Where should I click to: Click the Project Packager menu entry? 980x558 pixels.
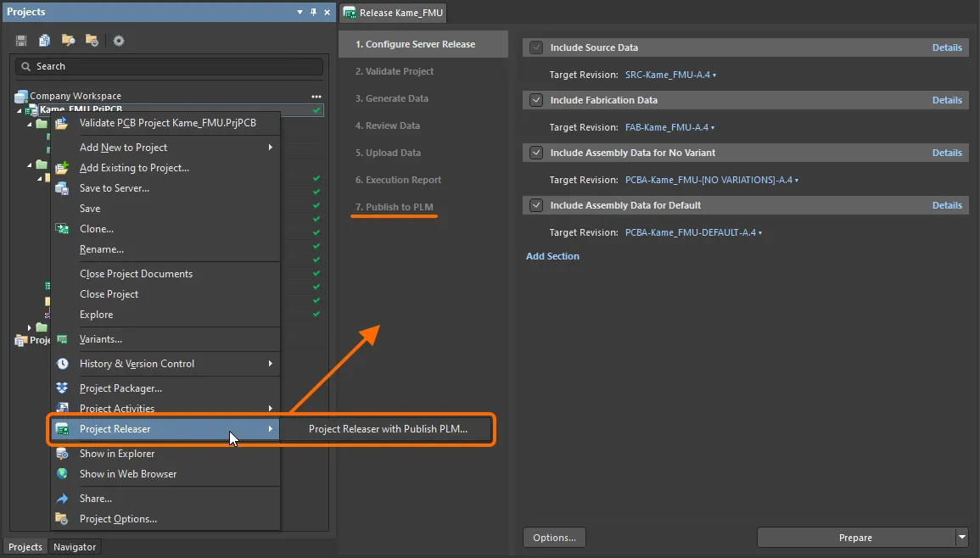click(120, 388)
